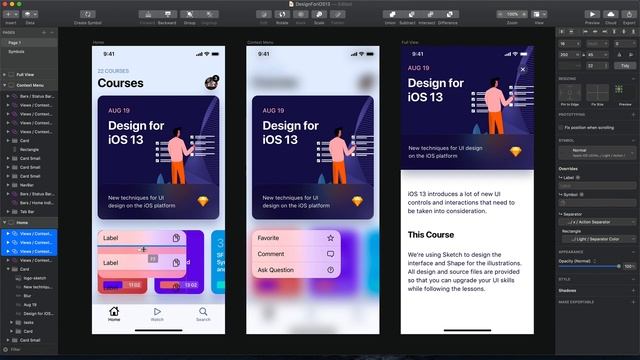This screenshot has height=360, width=640.
Task: Group the selected layers
Action: click(189, 14)
